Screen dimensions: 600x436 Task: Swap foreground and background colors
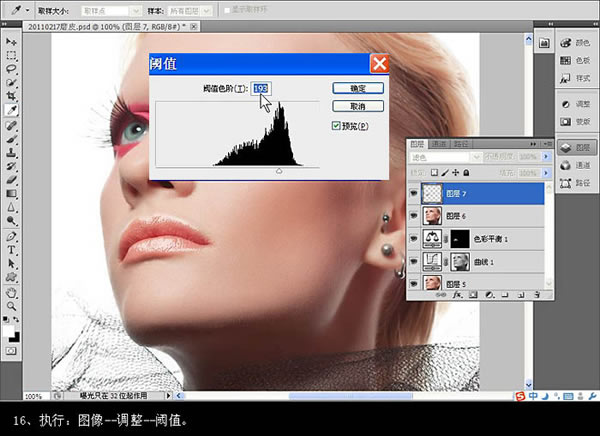16,319
